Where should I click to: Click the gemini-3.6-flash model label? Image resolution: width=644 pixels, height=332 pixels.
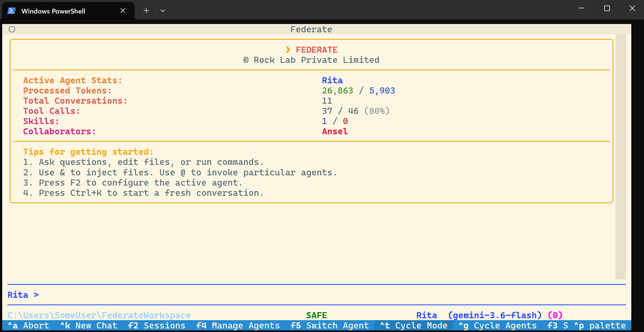(495, 315)
